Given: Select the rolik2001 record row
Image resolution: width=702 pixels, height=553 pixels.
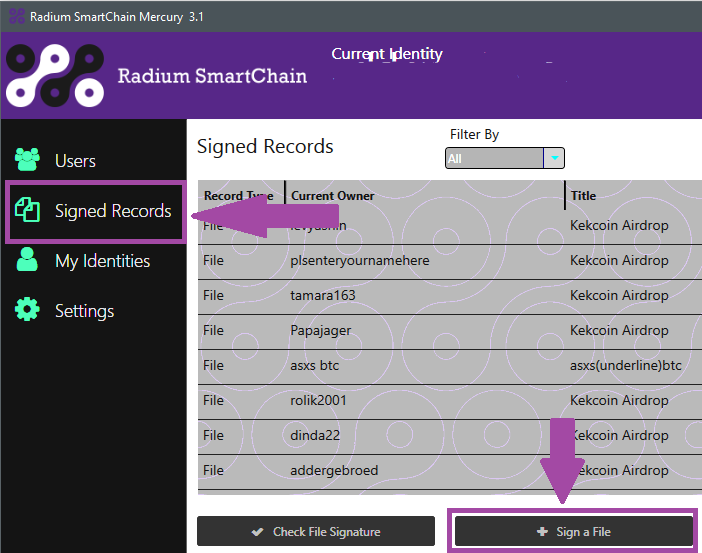Looking at the screenshot, I should (450, 401).
